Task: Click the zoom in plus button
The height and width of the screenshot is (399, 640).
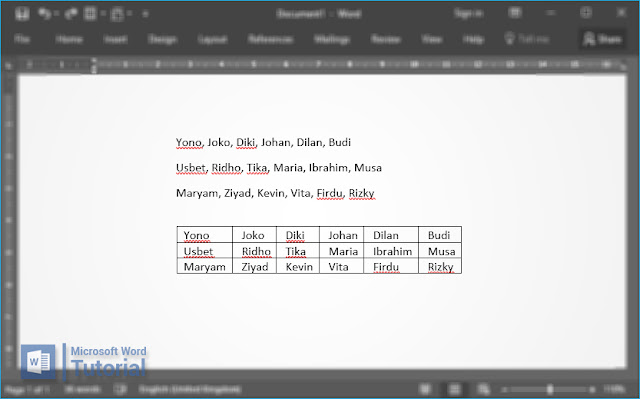Action: click(x=592, y=390)
